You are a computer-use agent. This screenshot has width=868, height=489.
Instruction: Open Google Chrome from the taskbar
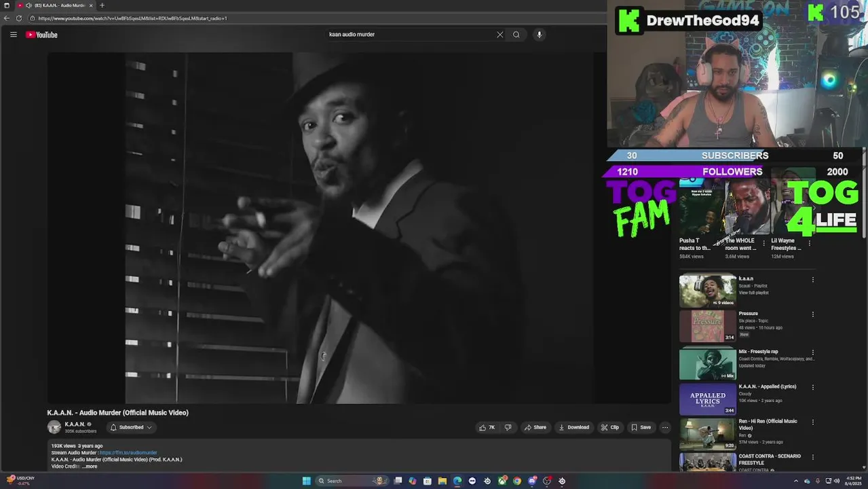pyautogui.click(x=517, y=481)
